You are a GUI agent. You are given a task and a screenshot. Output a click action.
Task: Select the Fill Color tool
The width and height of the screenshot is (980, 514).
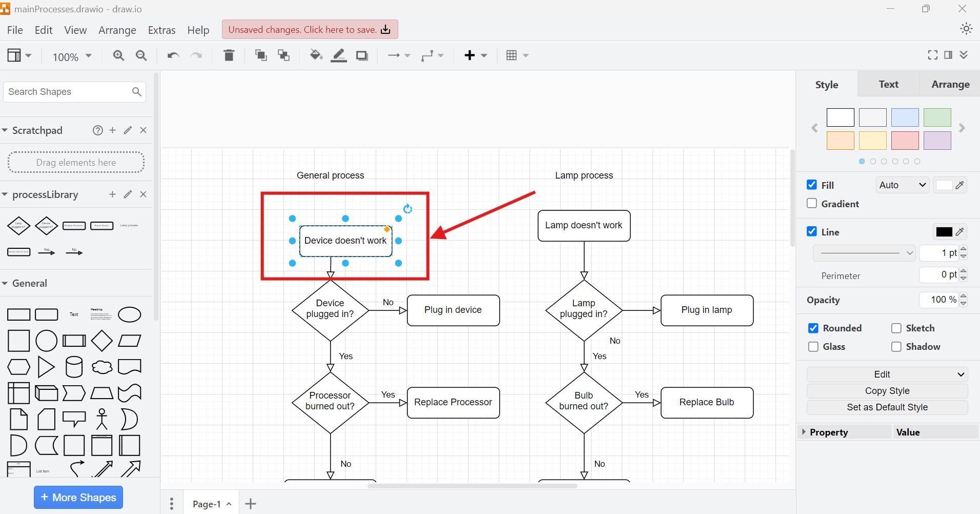coord(315,55)
